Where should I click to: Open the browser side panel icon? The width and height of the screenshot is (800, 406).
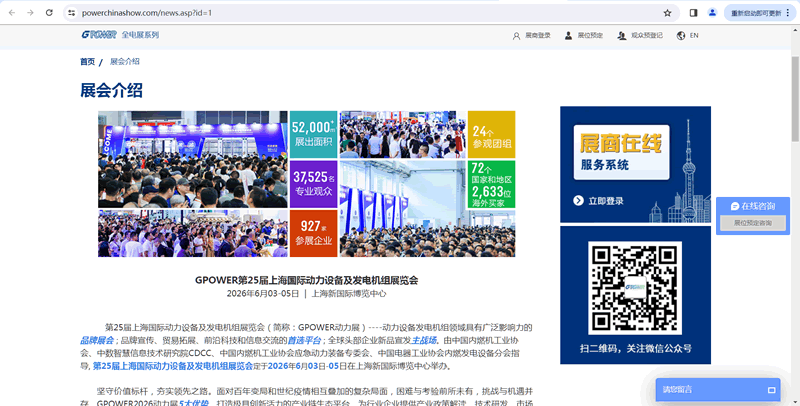point(694,13)
